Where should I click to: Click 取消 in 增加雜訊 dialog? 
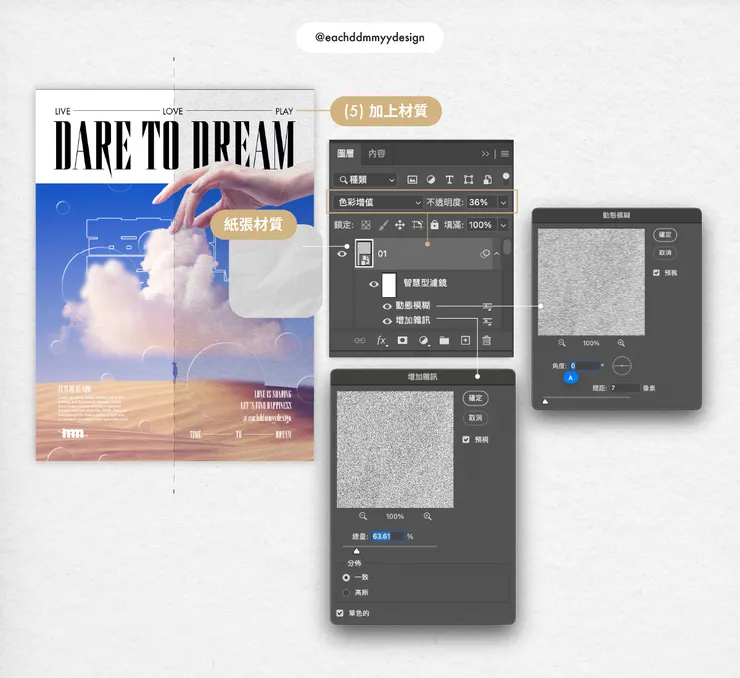[475, 418]
